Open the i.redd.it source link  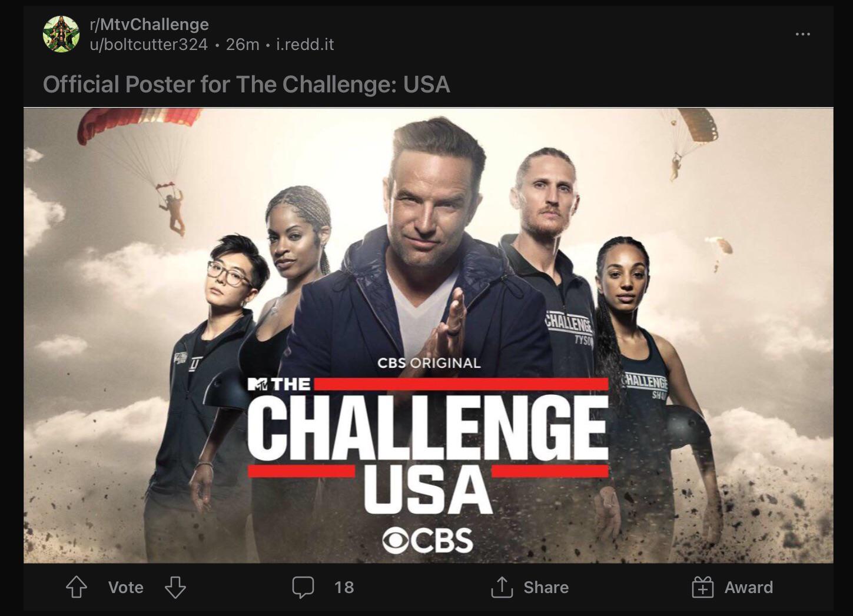click(x=304, y=44)
